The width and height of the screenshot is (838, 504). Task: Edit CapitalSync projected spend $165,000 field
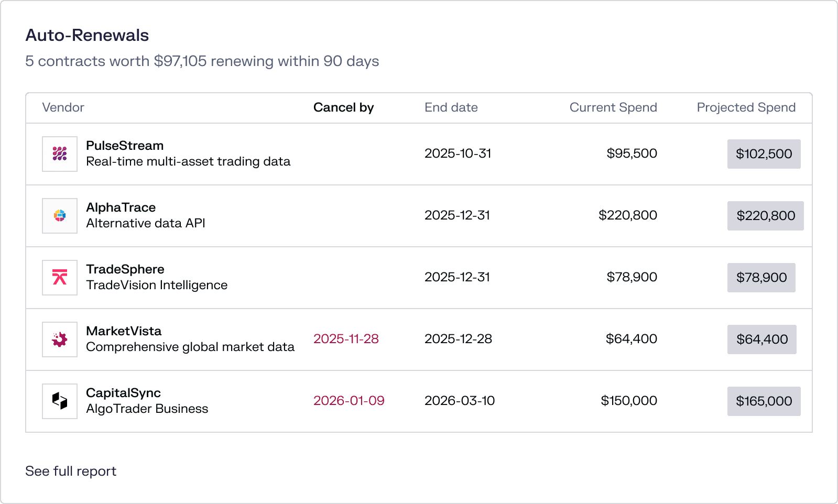click(764, 401)
